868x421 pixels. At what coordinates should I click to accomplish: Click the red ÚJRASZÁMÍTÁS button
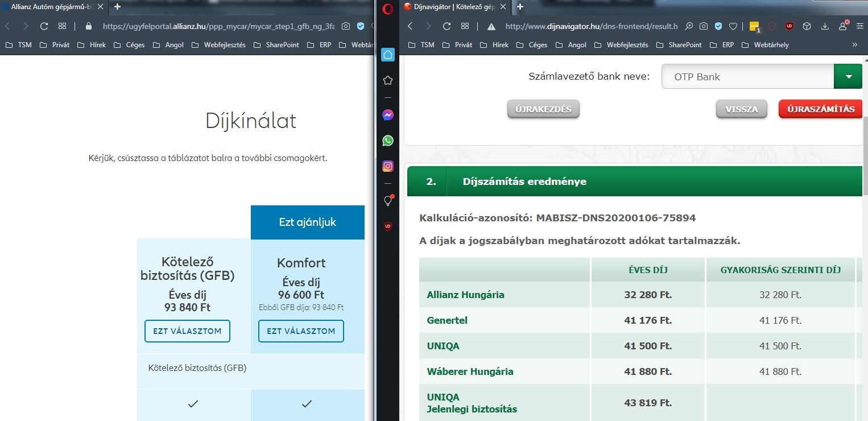pyautogui.click(x=821, y=109)
